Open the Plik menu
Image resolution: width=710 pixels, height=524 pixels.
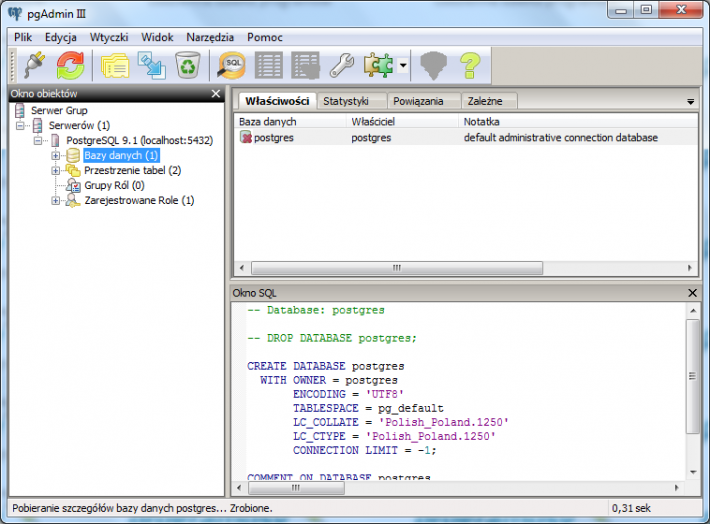[x=23, y=37]
